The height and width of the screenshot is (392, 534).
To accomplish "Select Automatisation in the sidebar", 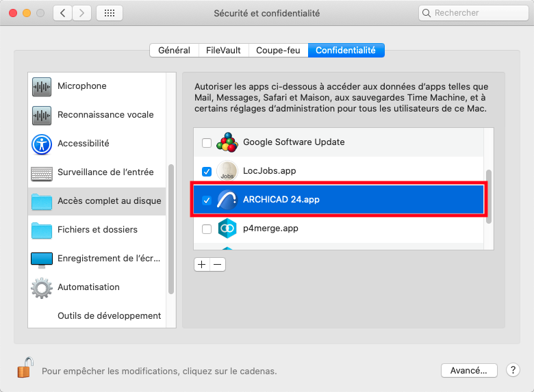I will tap(97, 287).
